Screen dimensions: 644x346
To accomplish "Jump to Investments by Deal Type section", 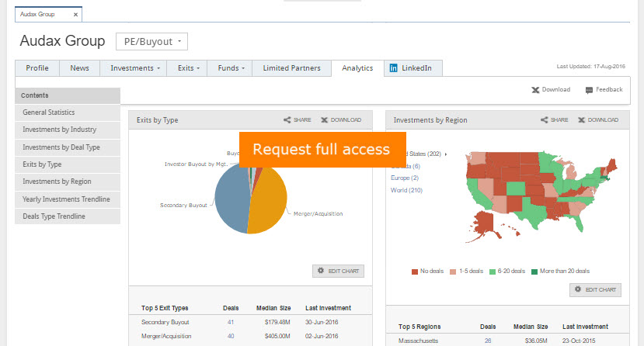I will (68, 147).
